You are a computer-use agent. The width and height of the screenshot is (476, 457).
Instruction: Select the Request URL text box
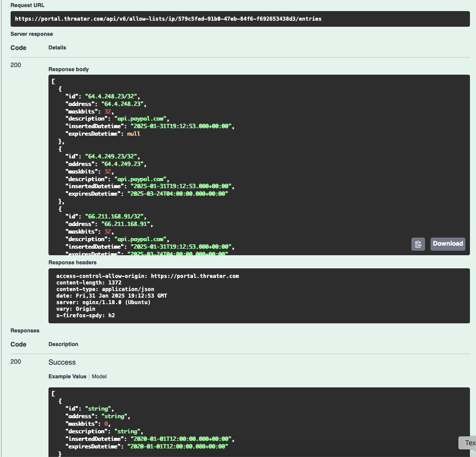click(240, 19)
